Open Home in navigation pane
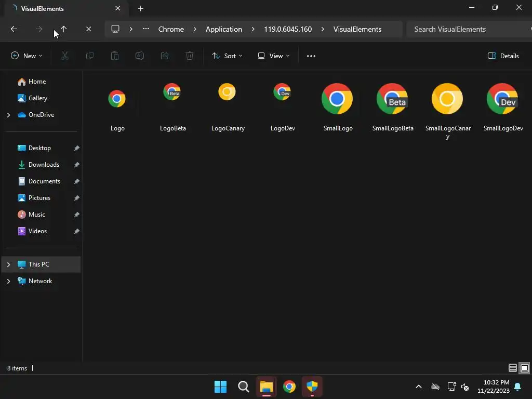 [37, 82]
